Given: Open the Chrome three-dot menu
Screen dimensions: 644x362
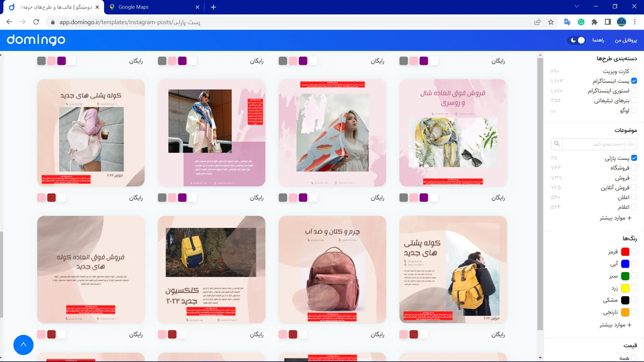Looking at the screenshot, I should pyautogui.click(x=635, y=22).
